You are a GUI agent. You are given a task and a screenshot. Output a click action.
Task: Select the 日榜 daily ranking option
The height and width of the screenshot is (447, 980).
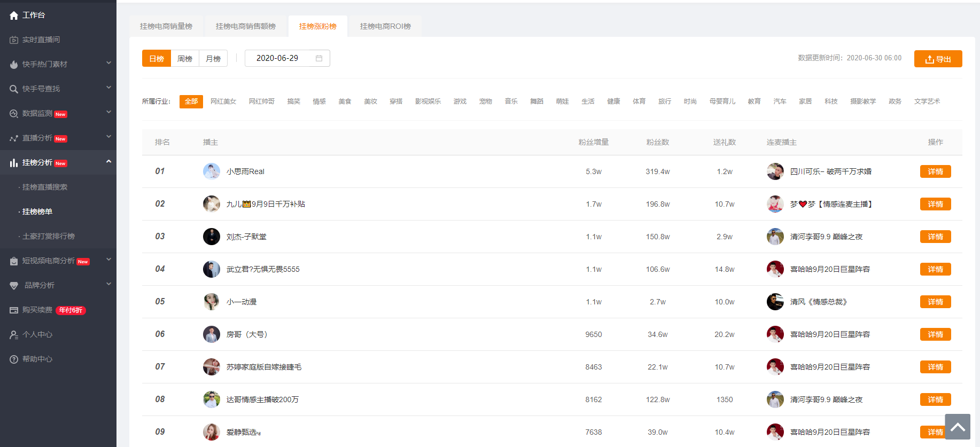pos(157,59)
